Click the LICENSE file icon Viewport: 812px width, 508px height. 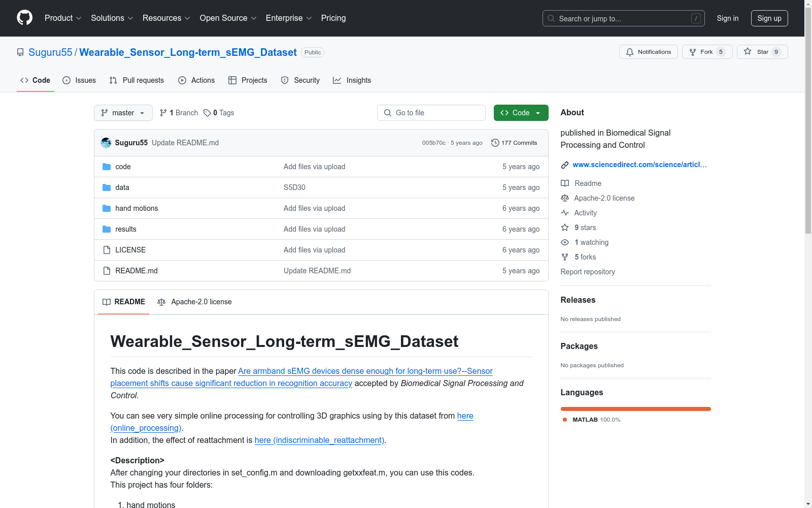click(107, 250)
